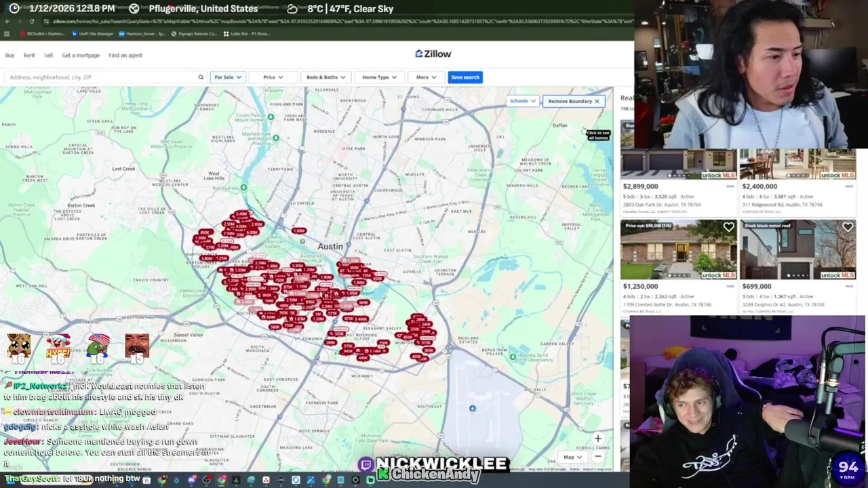868x488 pixels.
Task: Click address 311 Ridgewood Rd, Austin, TX 78746
Action: [782, 205]
